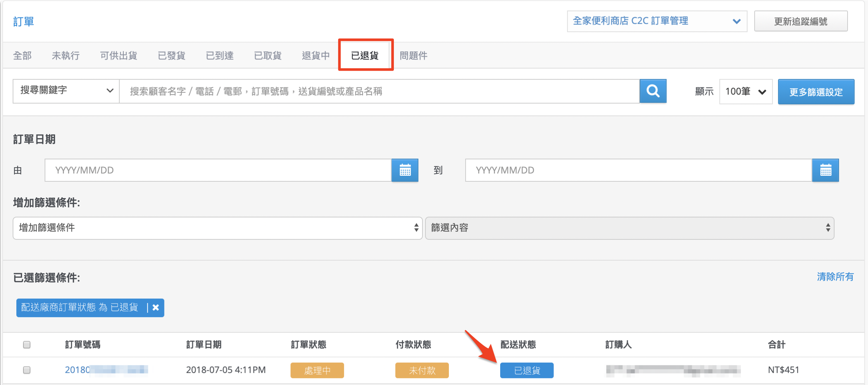Screen dimensions: 868x385
Task: Switch to the 問題件 tab
Action: click(414, 55)
